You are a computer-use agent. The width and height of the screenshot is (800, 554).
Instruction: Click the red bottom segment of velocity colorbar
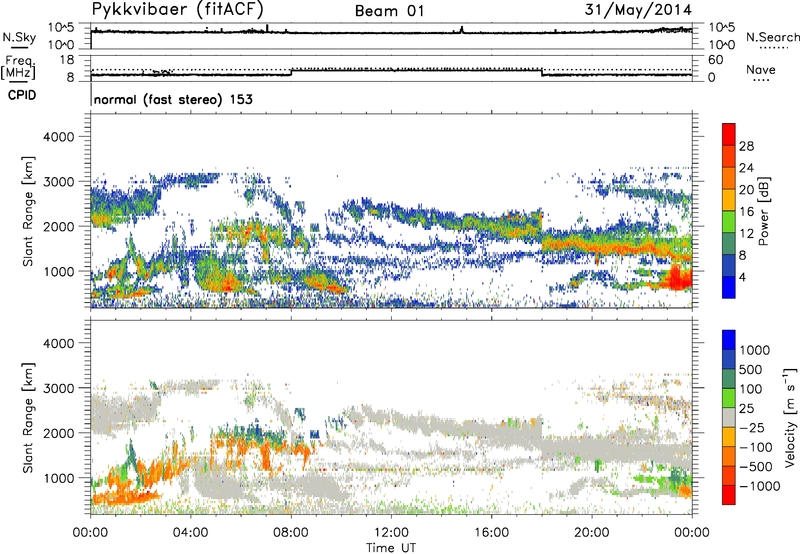[x=729, y=495]
